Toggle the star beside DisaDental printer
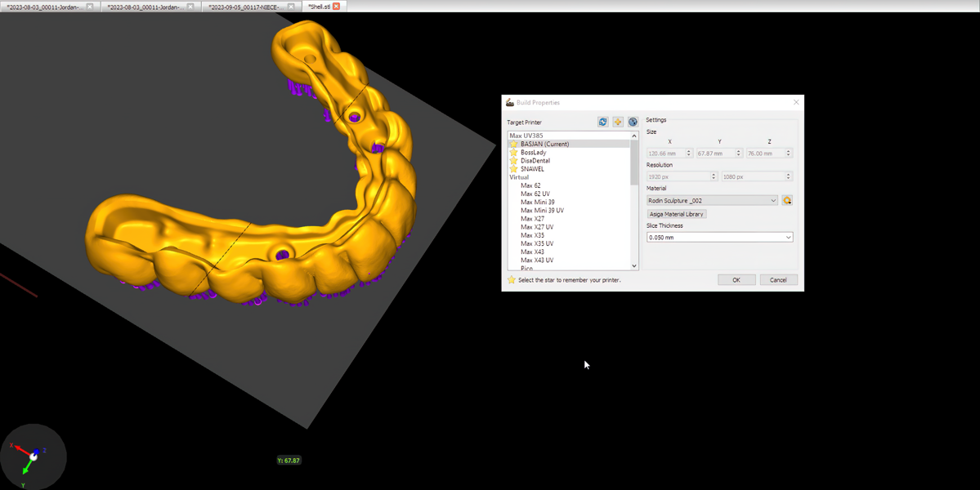This screenshot has width=980, height=490. (513, 161)
